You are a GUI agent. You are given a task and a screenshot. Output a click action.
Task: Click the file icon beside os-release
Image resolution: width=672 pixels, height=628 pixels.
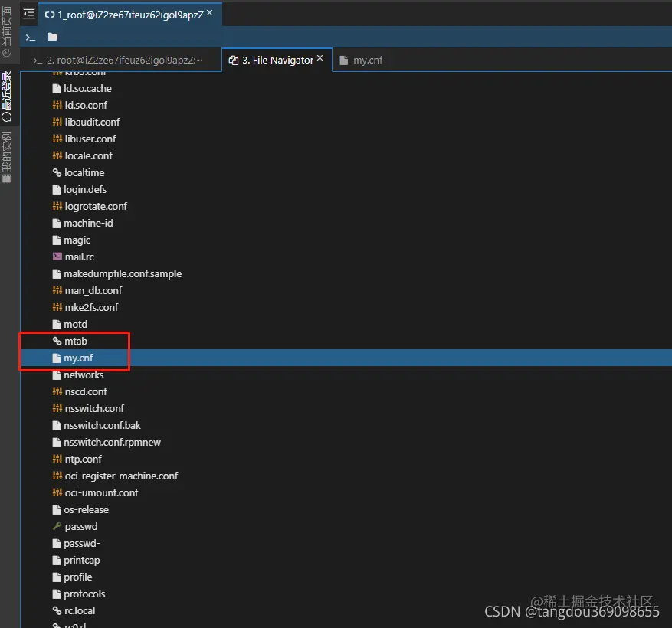pos(57,510)
